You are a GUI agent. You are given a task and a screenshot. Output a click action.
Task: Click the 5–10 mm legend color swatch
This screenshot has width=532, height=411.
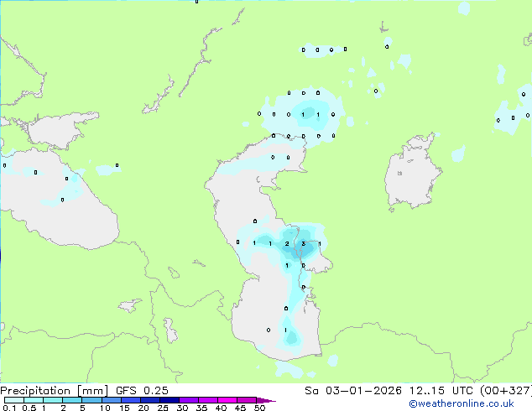coord(91,400)
